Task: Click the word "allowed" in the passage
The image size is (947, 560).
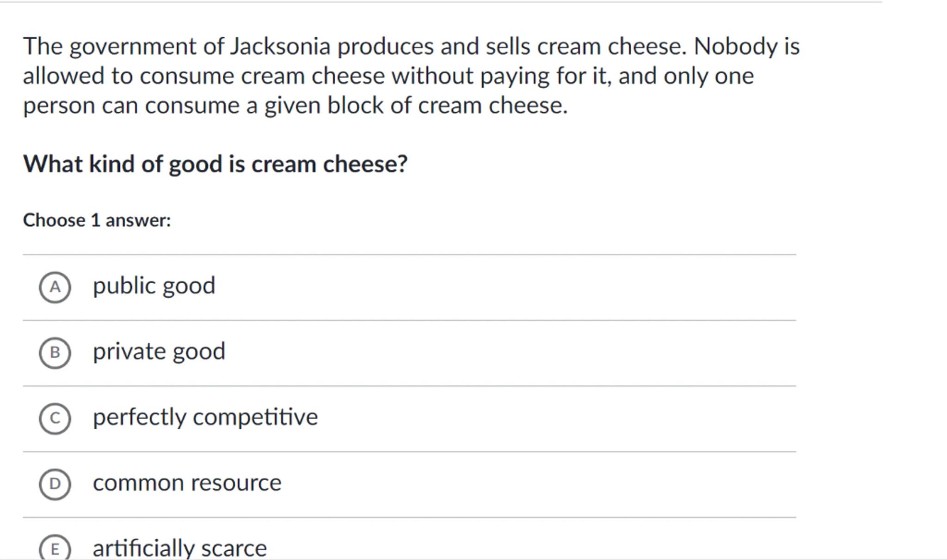Action: pyautogui.click(x=63, y=76)
